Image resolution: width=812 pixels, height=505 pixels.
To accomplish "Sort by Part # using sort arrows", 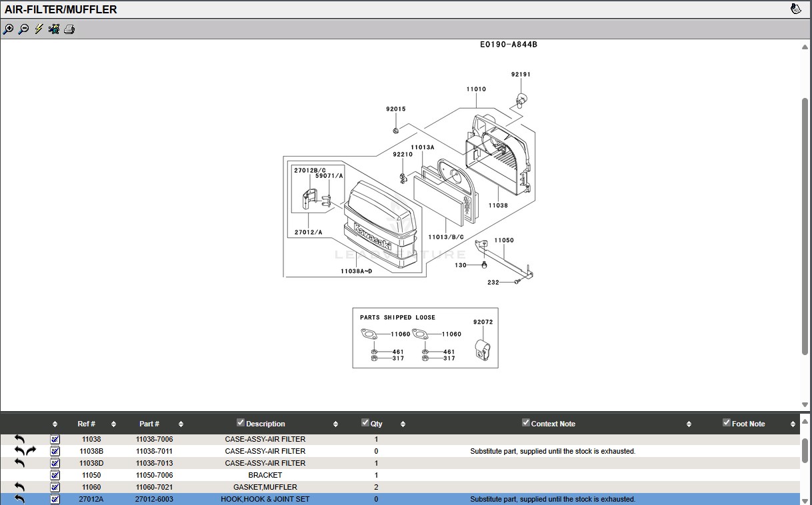I will (181, 424).
